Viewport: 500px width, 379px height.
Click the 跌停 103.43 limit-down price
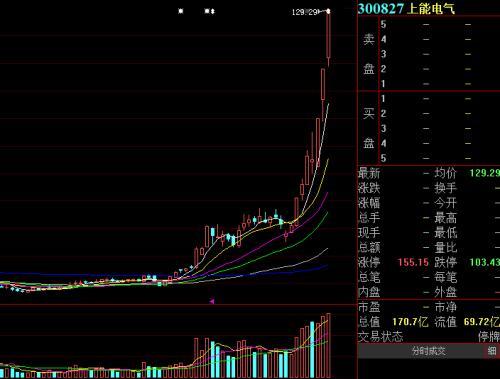(485, 262)
